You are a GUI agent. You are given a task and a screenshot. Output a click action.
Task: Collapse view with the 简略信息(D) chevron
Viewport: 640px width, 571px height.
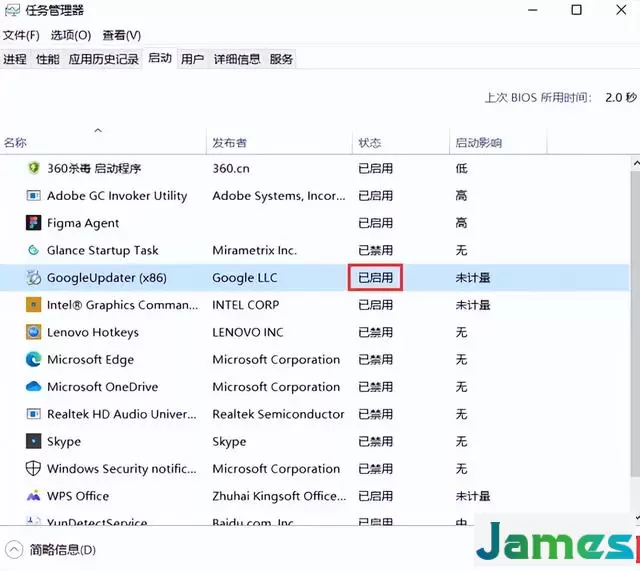pyautogui.click(x=14, y=549)
